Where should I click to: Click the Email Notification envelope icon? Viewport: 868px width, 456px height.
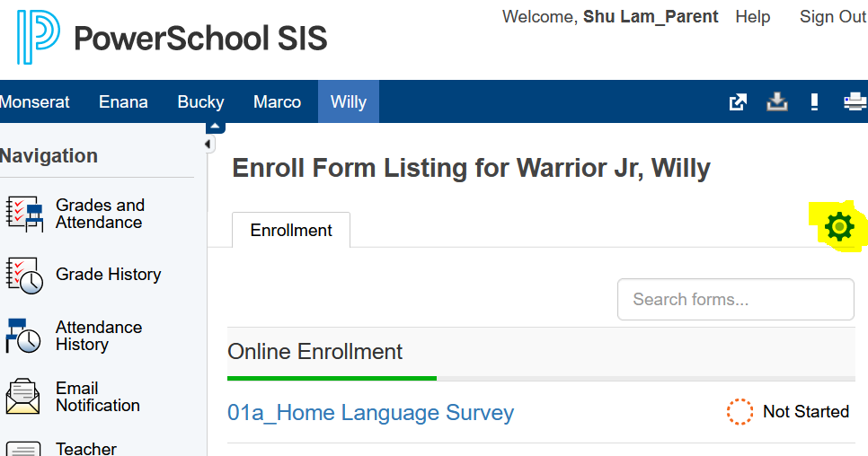tap(23, 397)
